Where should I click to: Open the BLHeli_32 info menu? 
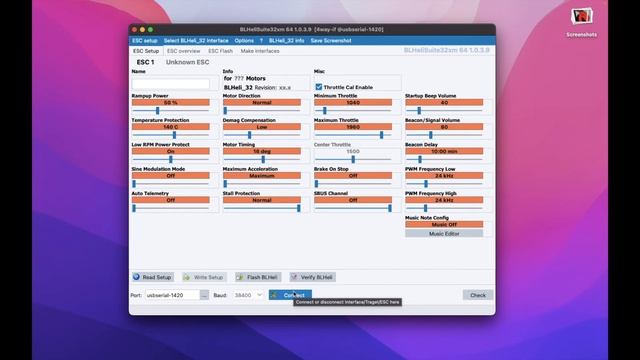pos(287,41)
